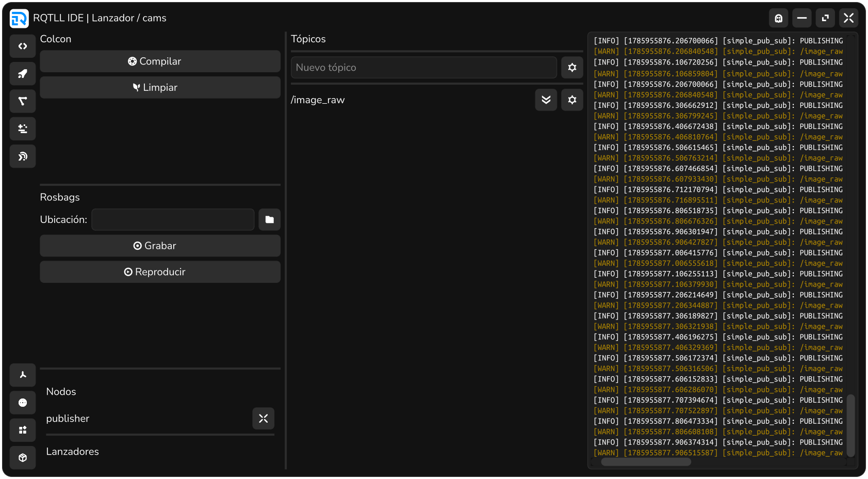Restore the window size using title bar
Screen dimensions: 868x479
point(825,18)
